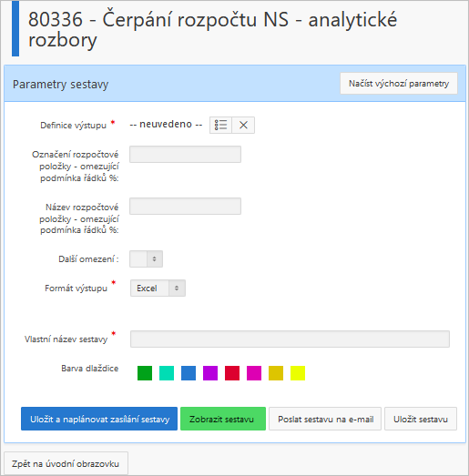Pick the turquoise tile color swatch
The image size is (469, 476).
click(x=167, y=373)
